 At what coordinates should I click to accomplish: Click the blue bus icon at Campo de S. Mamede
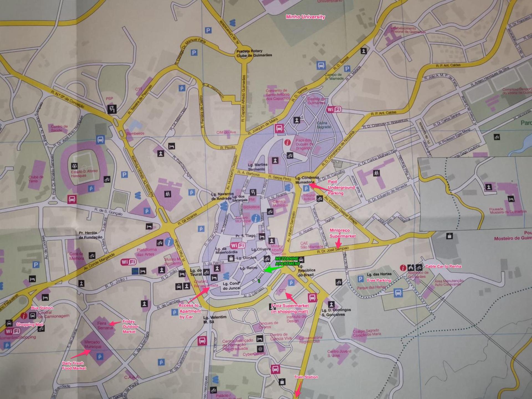(x=321, y=66)
